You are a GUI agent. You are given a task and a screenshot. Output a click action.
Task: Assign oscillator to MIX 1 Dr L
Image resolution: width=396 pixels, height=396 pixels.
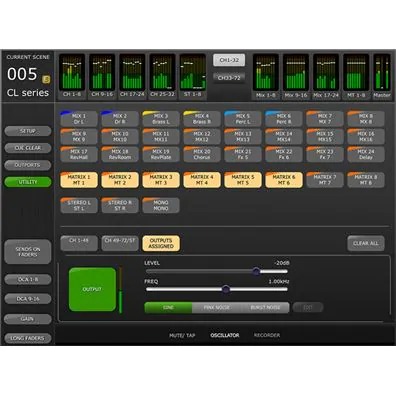point(79,119)
